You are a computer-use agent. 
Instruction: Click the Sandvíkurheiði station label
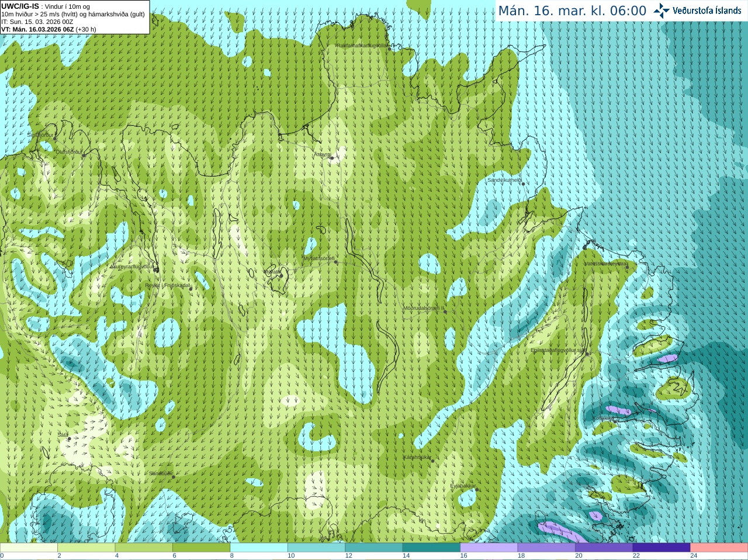(504, 180)
